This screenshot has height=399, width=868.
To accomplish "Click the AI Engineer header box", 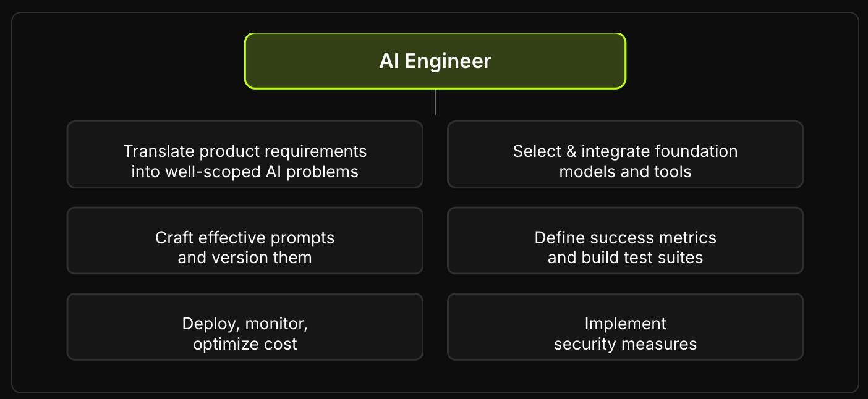I will pyautogui.click(x=435, y=61).
